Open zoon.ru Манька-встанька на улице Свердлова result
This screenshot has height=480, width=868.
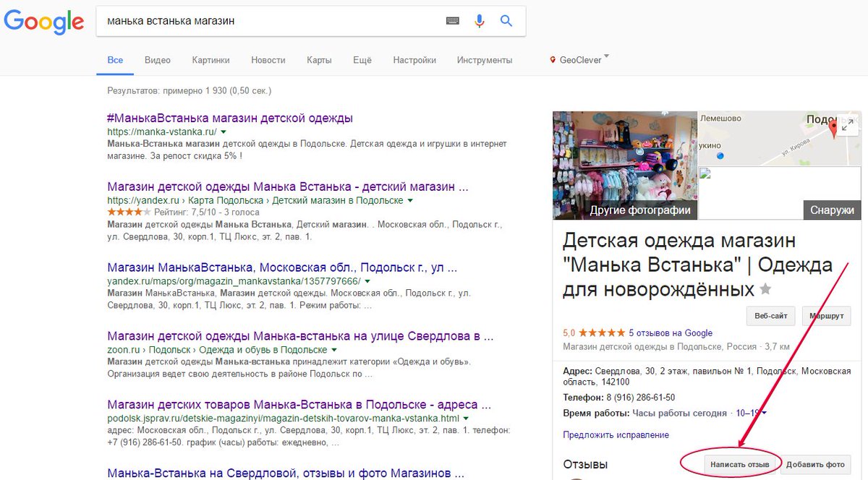(x=300, y=336)
